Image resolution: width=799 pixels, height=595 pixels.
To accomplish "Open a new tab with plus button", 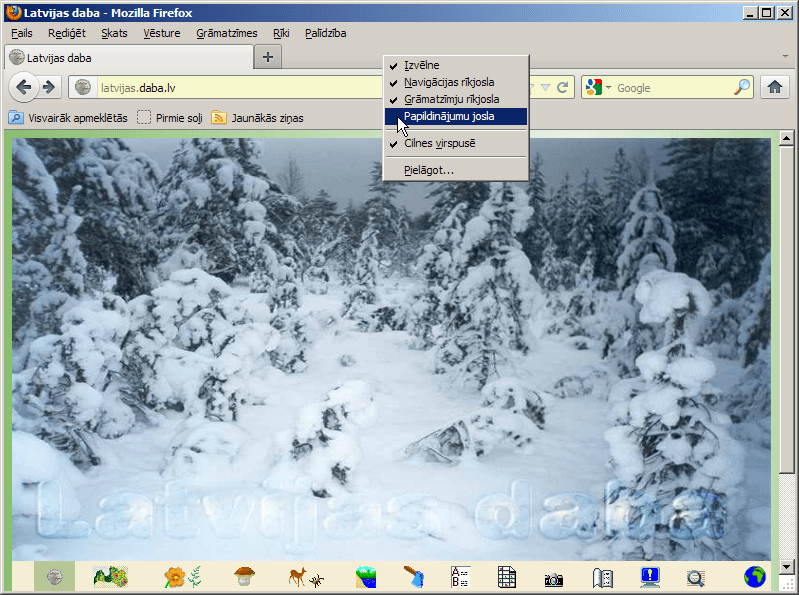I will point(268,57).
